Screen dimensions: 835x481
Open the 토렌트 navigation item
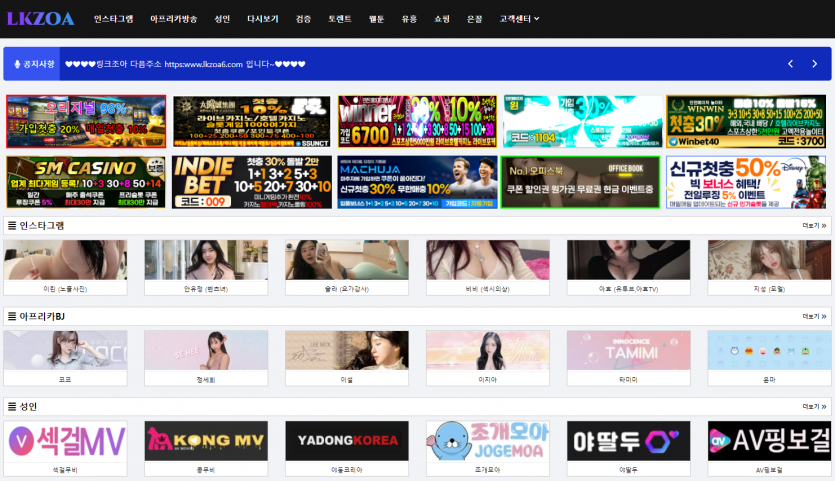pyautogui.click(x=340, y=19)
